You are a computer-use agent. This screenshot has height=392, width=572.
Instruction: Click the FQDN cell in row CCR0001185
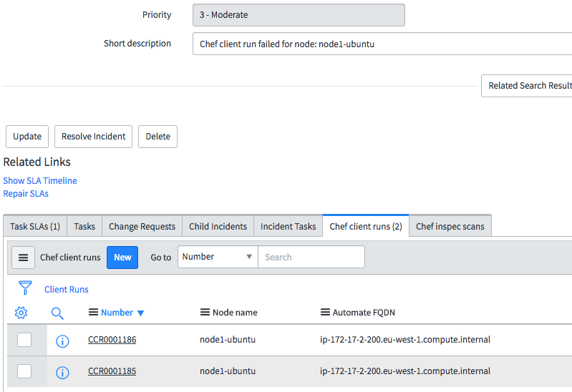pyautogui.click(x=405, y=371)
